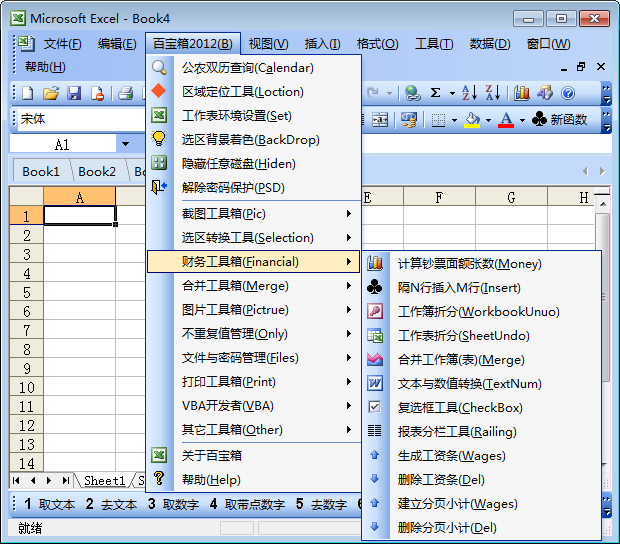Click 选区背景着色(BackDrop) light bulb entry
This screenshot has width=620, height=544.
click(253, 140)
